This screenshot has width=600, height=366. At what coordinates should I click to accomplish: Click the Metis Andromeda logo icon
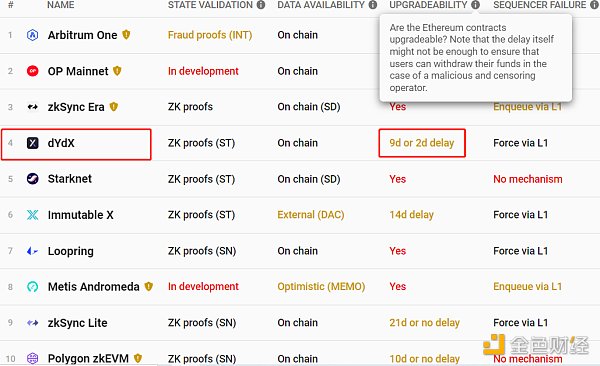coord(33,287)
